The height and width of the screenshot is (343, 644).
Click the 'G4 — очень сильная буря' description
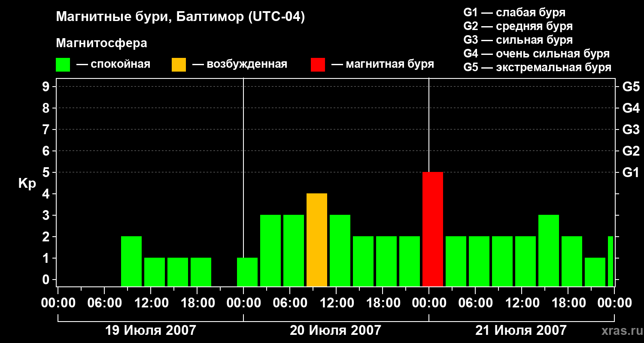click(537, 54)
